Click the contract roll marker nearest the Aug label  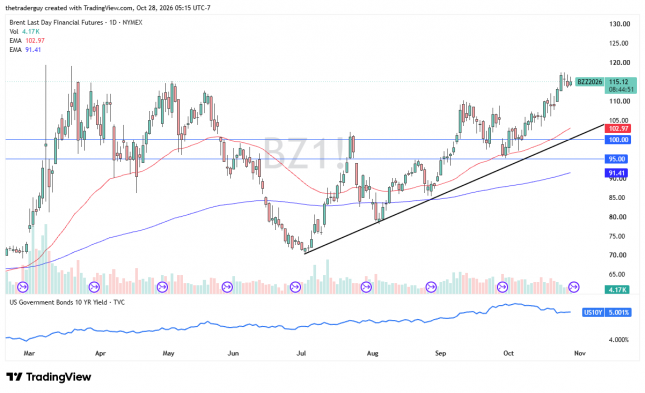pos(366,287)
